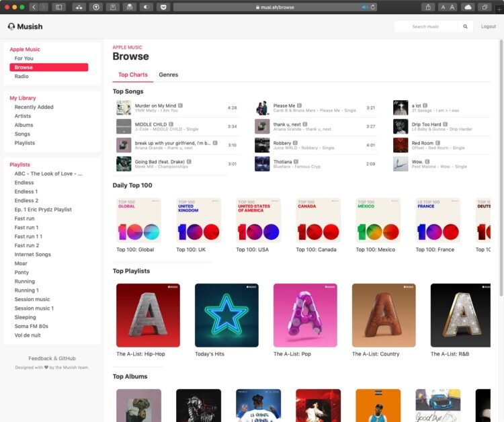Viewport: 504px width, 422px height.
Task: Open the Ep. 1 Eric Prydz Playlist
Action: tap(43, 210)
